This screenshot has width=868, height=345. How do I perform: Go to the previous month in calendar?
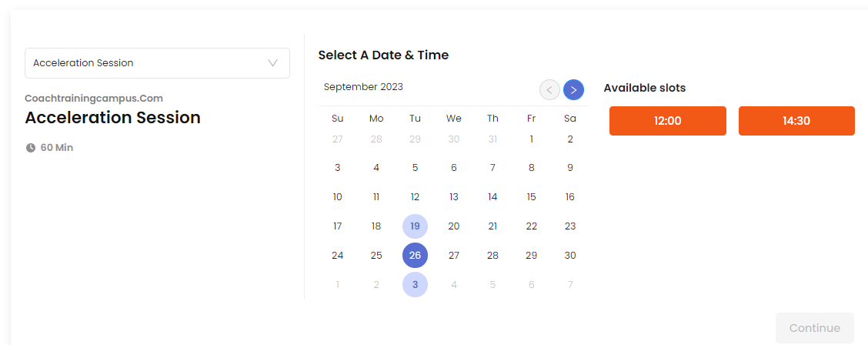(x=549, y=89)
